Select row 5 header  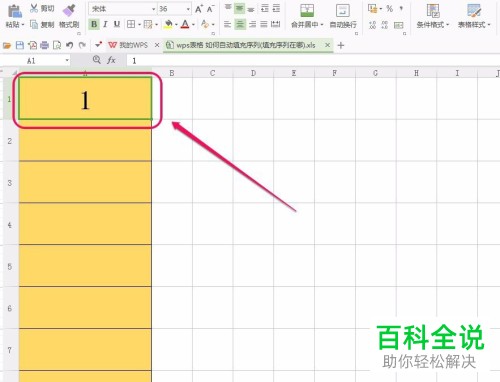pyautogui.click(x=10, y=266)
